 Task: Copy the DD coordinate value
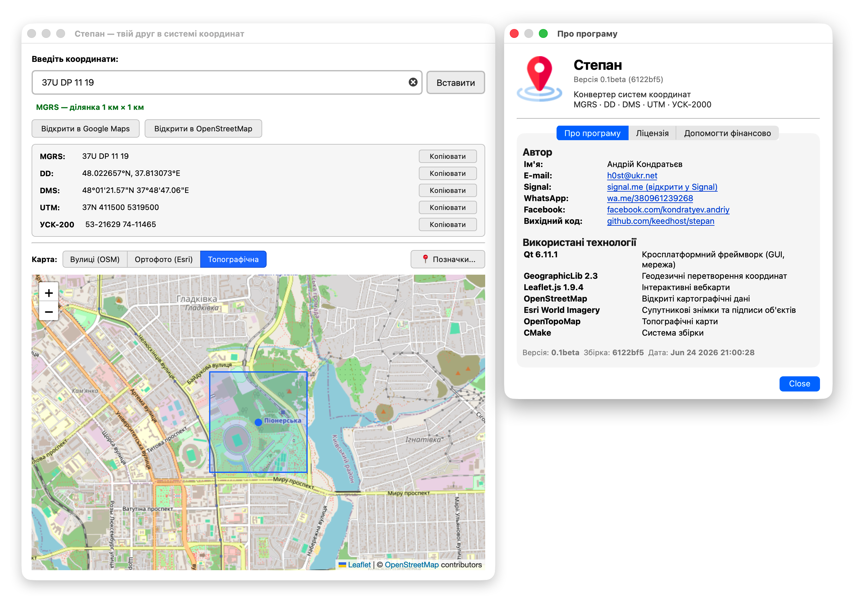[448, 173]
